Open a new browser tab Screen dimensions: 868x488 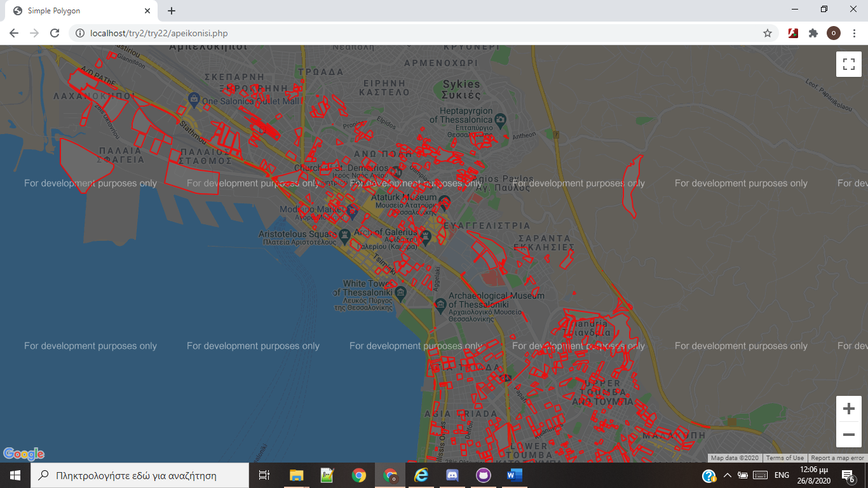(172, 11)
